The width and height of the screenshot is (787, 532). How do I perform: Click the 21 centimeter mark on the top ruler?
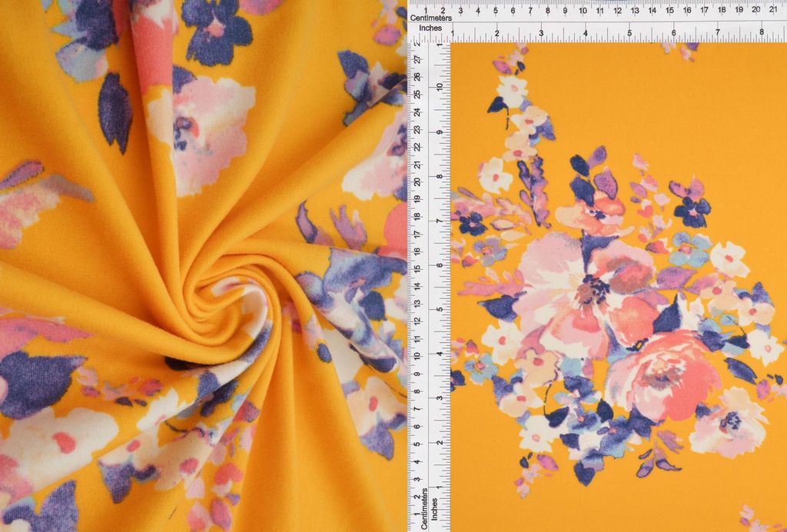[x=773, y=9]
